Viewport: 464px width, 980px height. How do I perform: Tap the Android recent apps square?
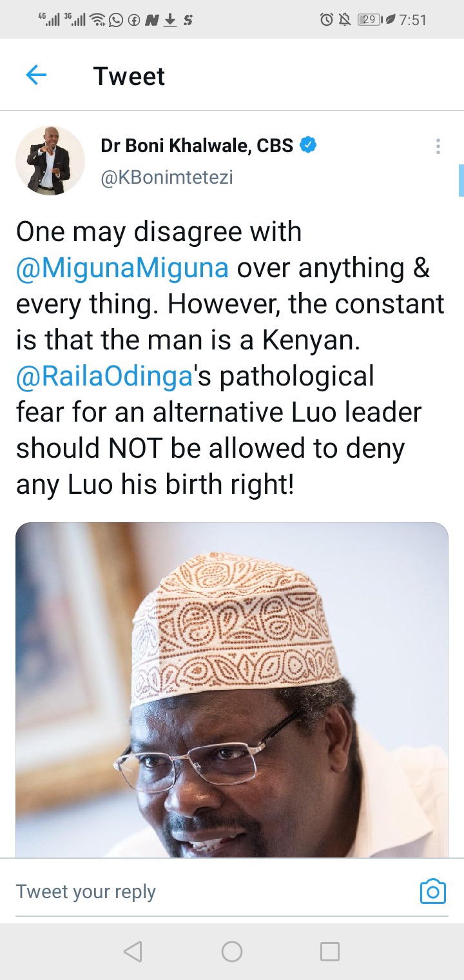coord(330,952)
